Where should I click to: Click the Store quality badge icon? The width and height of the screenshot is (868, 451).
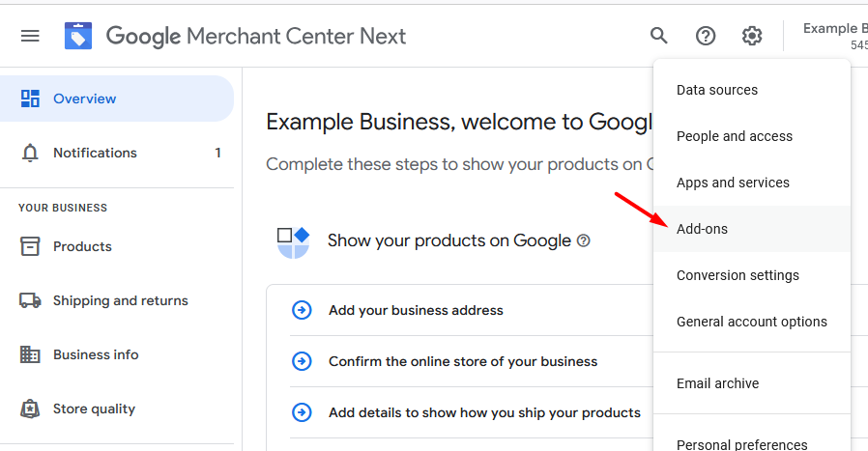pyautogui.click(x=30, y=409)
